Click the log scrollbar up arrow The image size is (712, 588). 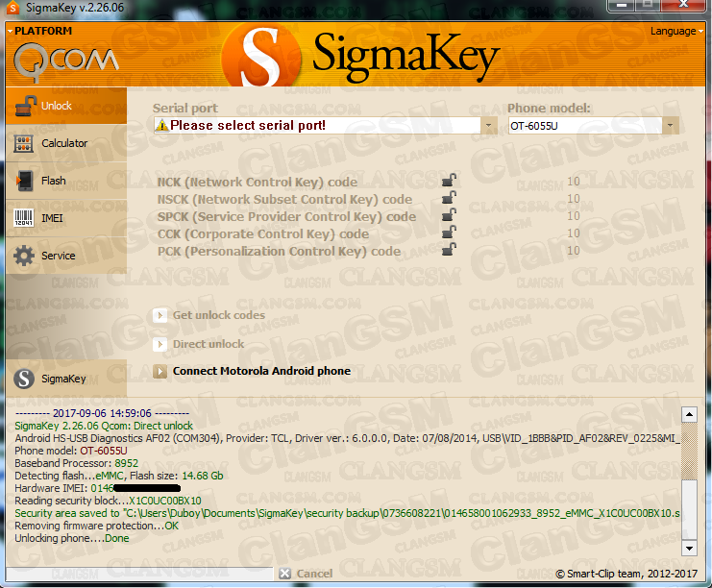tap(689, 414)
